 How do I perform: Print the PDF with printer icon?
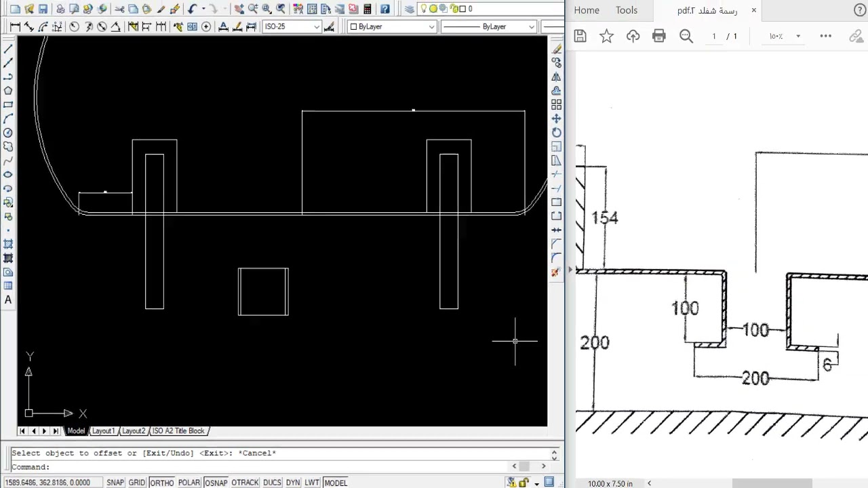click(x=659, y=36)
